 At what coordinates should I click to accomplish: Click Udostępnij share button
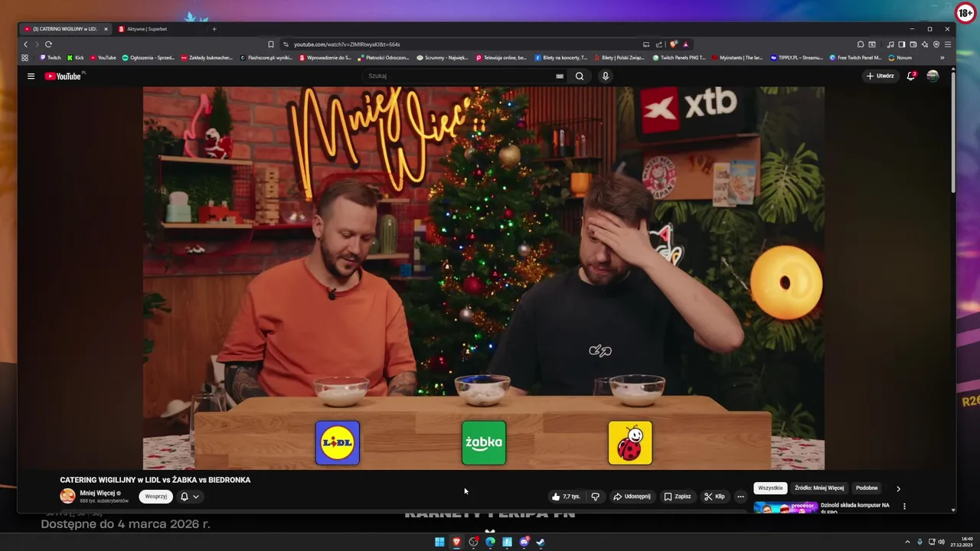632,497
